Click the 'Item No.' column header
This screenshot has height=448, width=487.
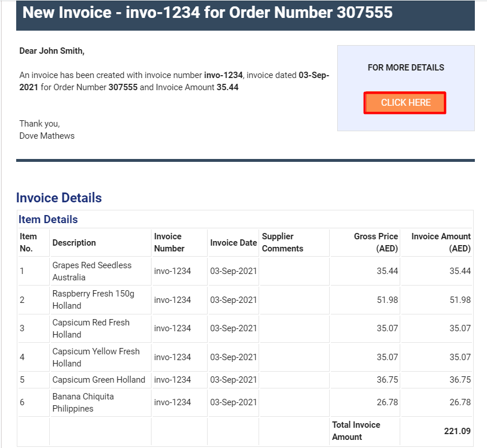28,242
